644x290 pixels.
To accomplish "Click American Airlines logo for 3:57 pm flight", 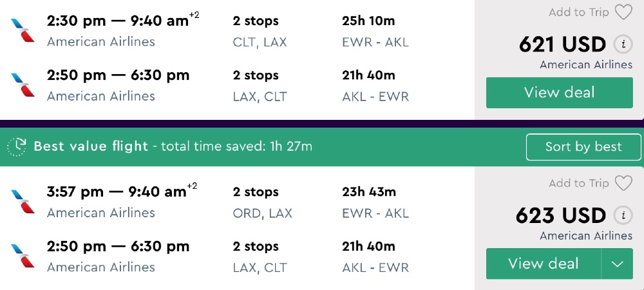I will 23,201.
